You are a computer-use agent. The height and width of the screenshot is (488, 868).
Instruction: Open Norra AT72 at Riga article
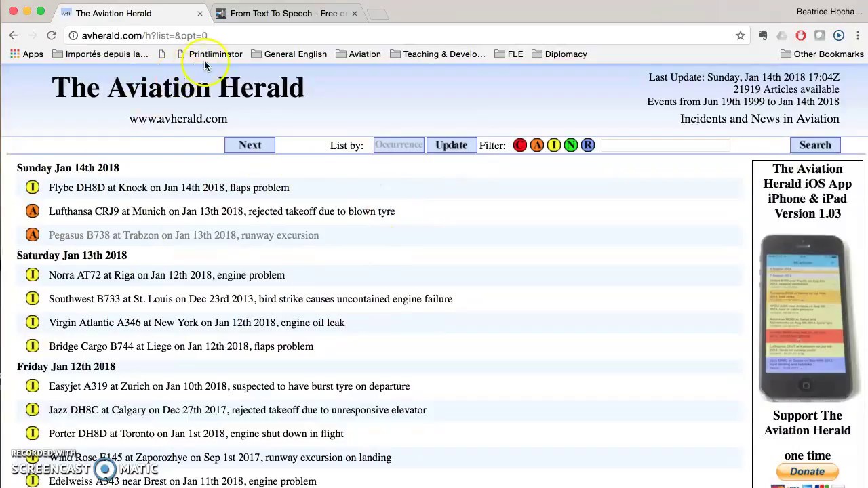tap(167, 275)
